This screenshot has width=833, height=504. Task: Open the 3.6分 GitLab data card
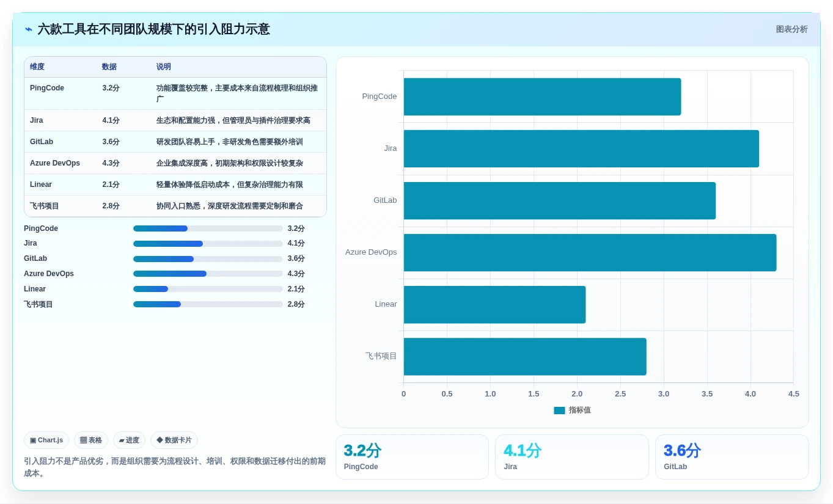click(x=732, y=457)
